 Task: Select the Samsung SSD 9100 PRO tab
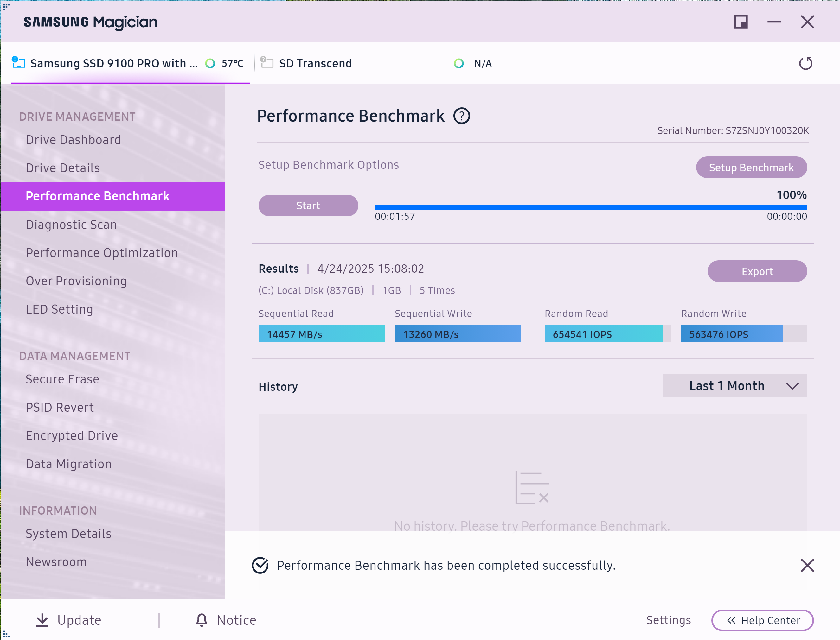point(130,63)
